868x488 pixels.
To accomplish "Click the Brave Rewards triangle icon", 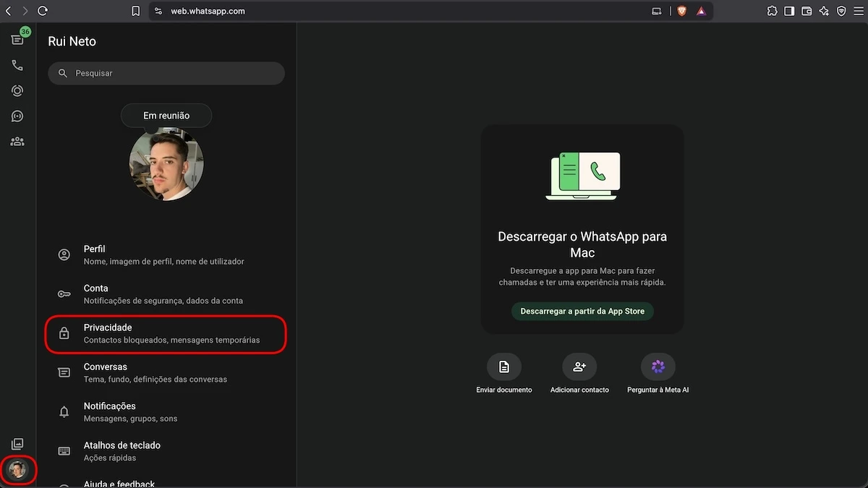I will (701, 11).
